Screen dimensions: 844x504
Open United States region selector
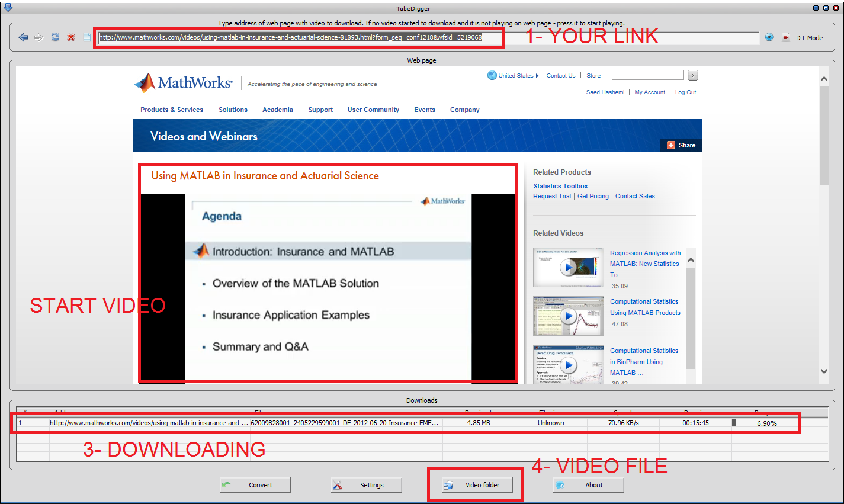[x=513, y=75]
